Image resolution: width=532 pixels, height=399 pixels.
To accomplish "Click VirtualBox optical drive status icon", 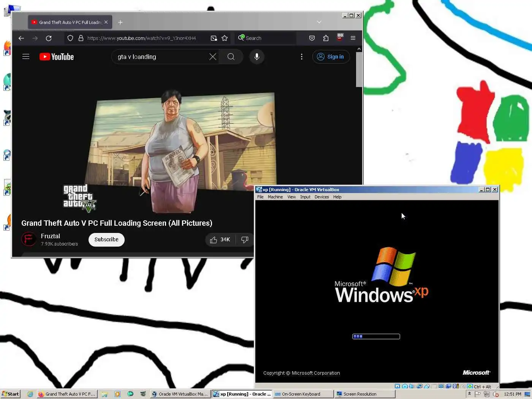I will [405, 386].
